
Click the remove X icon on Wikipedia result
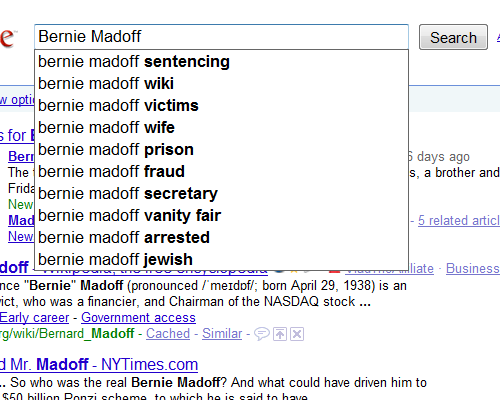coord(297,334)
